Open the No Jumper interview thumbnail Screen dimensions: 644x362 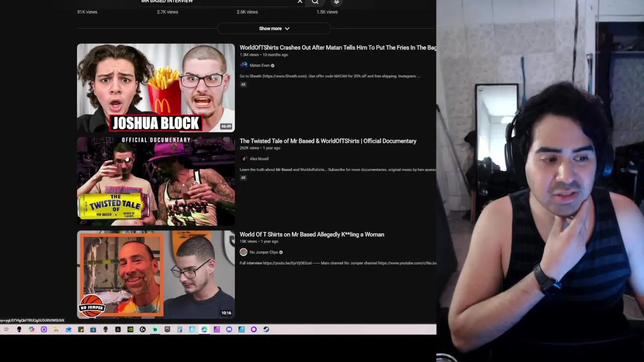156,275
